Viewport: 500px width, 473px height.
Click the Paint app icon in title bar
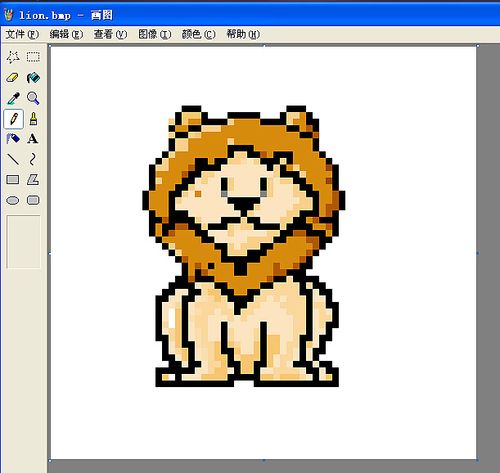click(x=8, y=15)
